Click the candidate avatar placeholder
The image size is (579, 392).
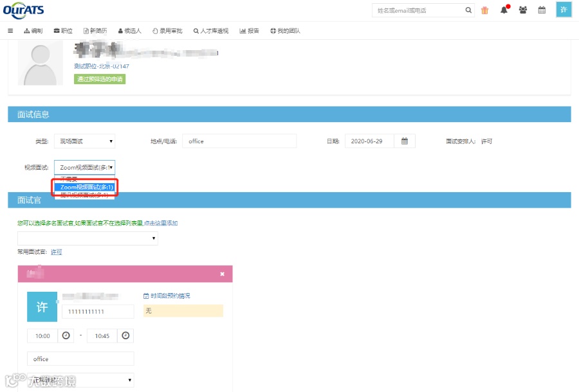(x=41, y=63)
